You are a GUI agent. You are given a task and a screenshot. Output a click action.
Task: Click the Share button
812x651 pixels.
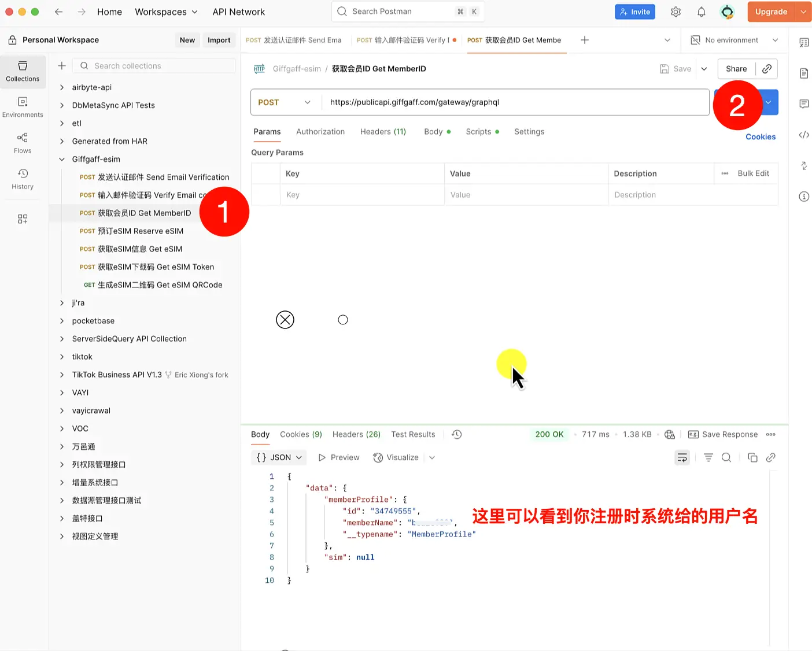tap(736, 69)
